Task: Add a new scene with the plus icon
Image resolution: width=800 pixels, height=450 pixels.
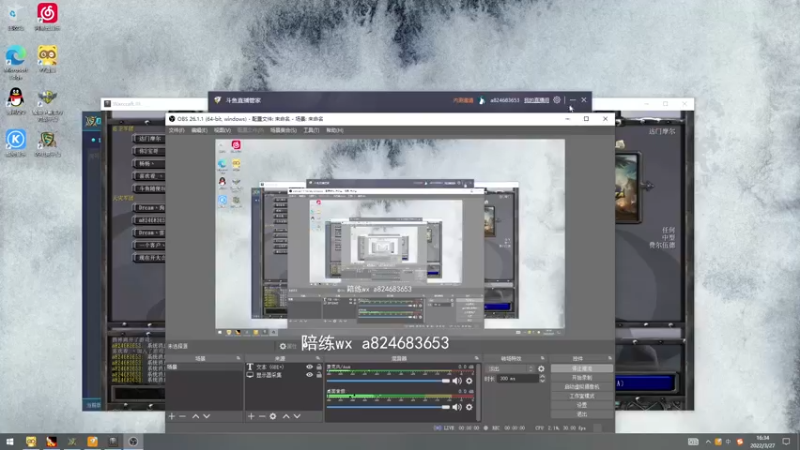Action: [x=172, y=417]
